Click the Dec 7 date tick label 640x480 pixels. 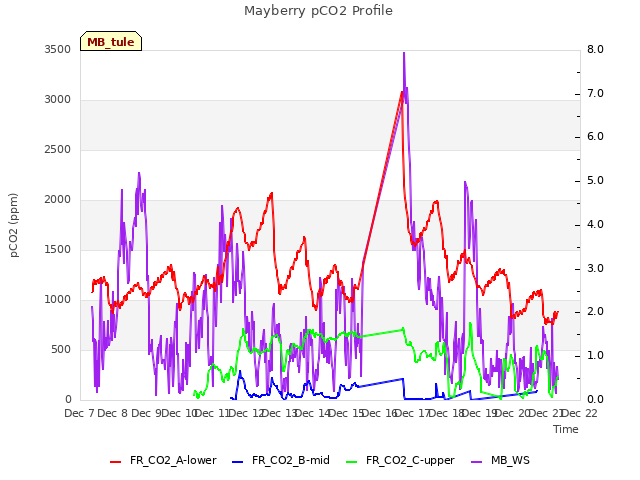point(80,413)
